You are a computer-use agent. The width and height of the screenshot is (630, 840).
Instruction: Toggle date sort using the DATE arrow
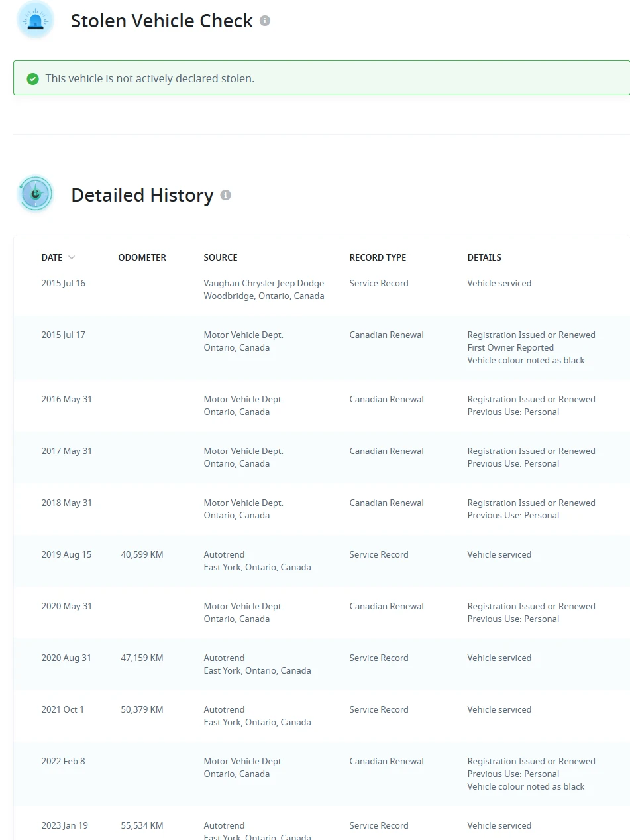point(72,257)
